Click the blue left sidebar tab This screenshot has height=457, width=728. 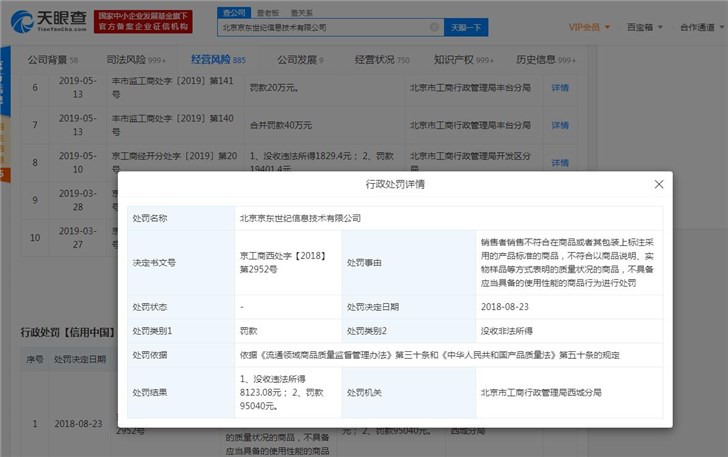pos(5,81)
